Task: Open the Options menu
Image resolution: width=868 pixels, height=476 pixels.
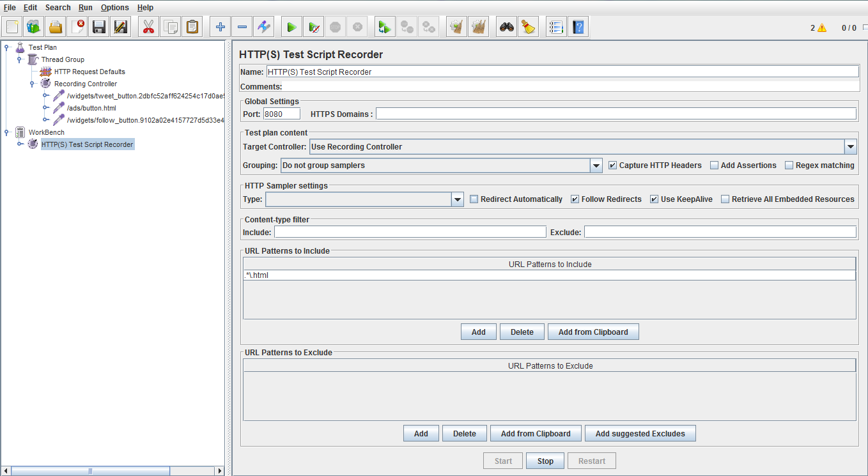Action: click(x=115, y=7)
